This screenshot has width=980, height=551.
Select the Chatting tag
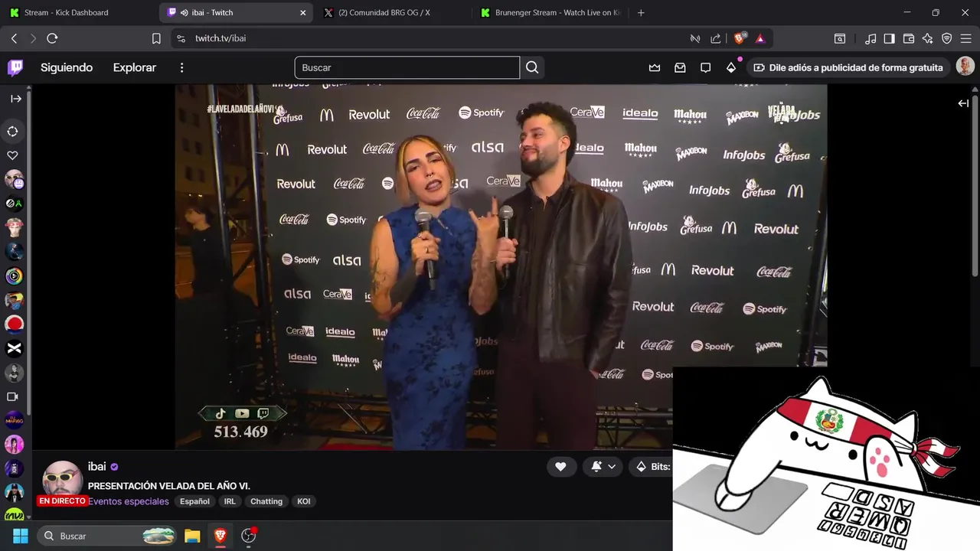[266, 501]
